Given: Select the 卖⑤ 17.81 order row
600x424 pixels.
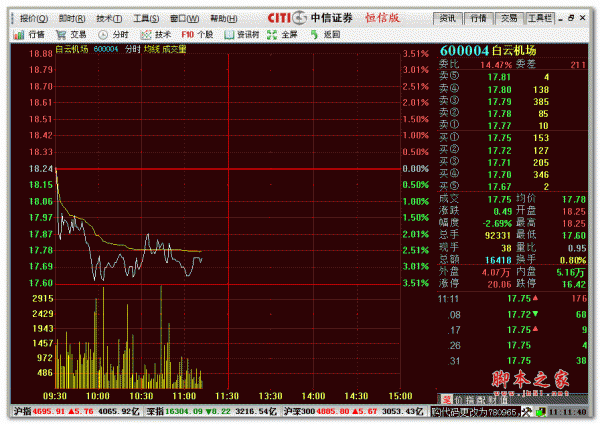Looking at the screenshot, I should coord(512,77).
